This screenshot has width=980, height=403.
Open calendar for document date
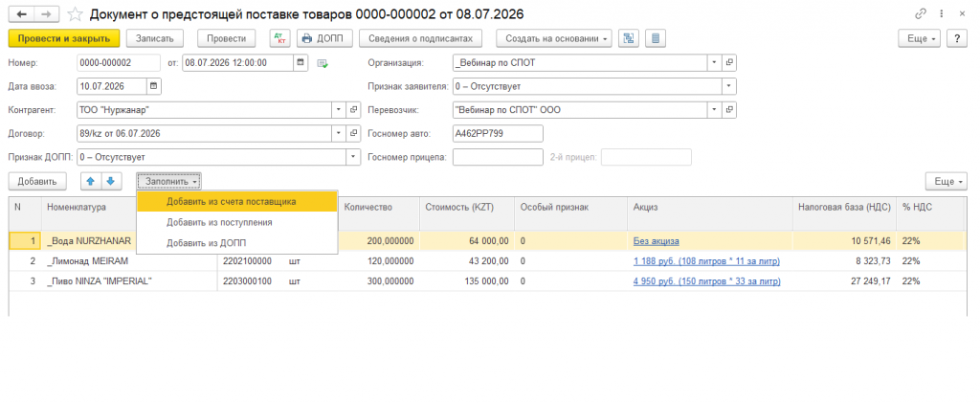(x=301, y=62)
